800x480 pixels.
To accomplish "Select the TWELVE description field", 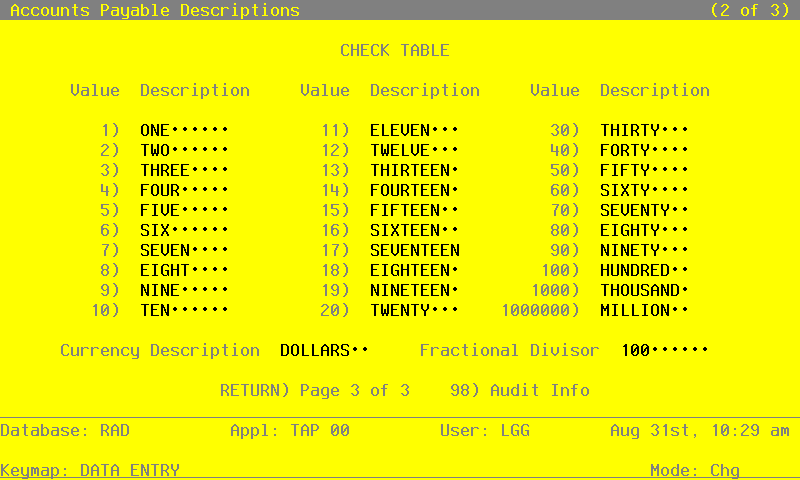I will [414, 150].
